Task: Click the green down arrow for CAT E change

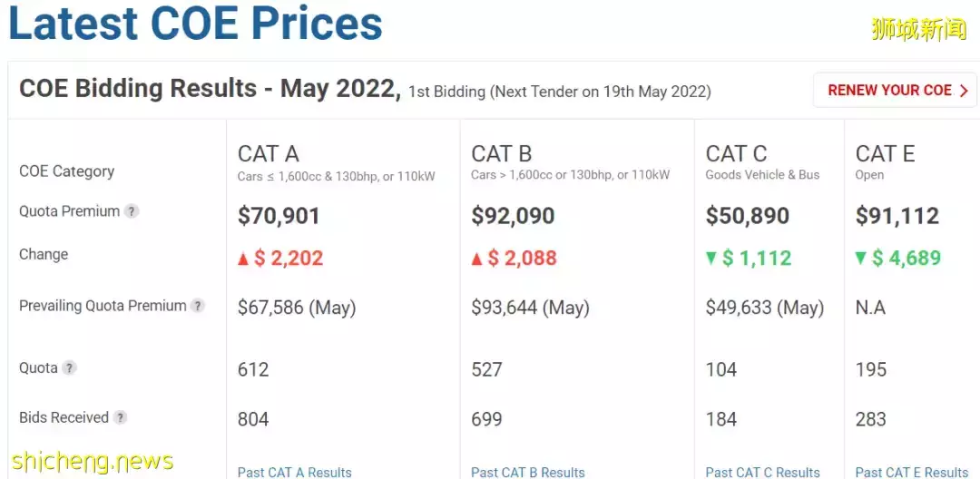Action: 861,259
